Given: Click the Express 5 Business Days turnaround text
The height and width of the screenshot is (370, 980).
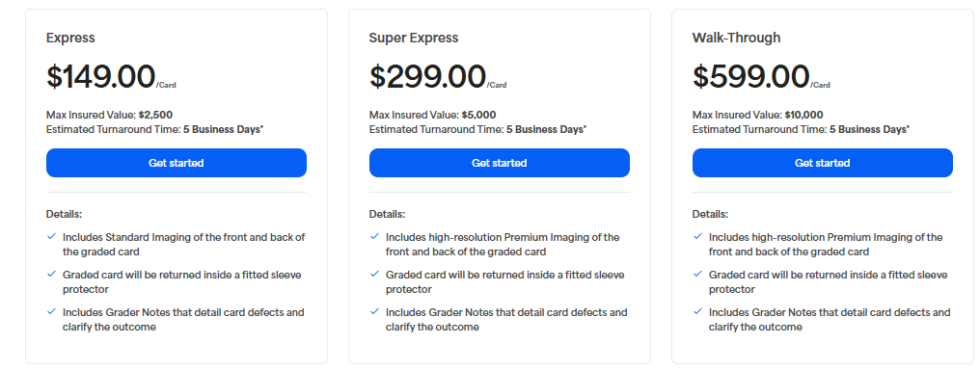Looking at the screenshot, I should 223,130.
